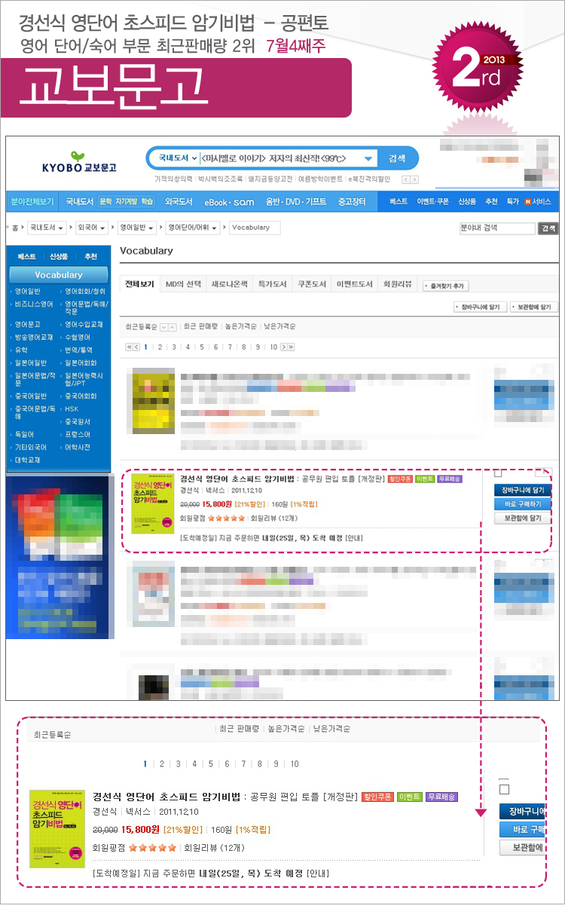Open the 국내도서 search category dropdown
This screenshot has height=924, width=565.
[x=178, y=158]
